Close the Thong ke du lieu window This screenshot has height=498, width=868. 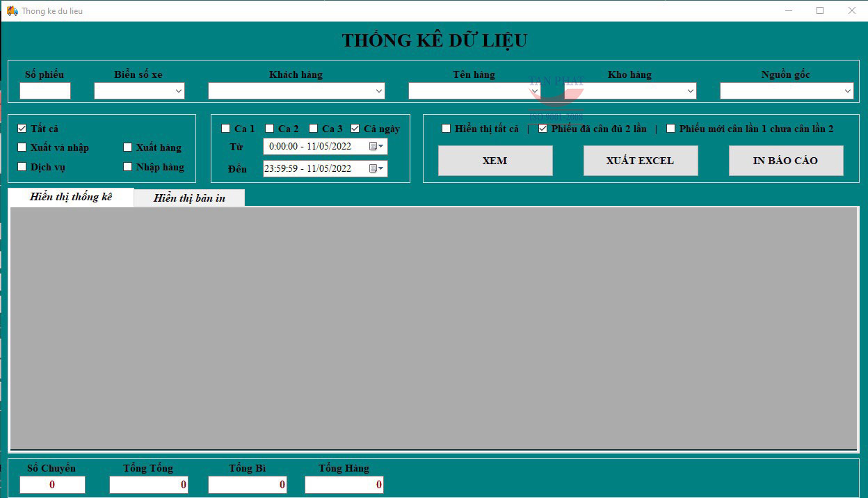click(851, 10)
